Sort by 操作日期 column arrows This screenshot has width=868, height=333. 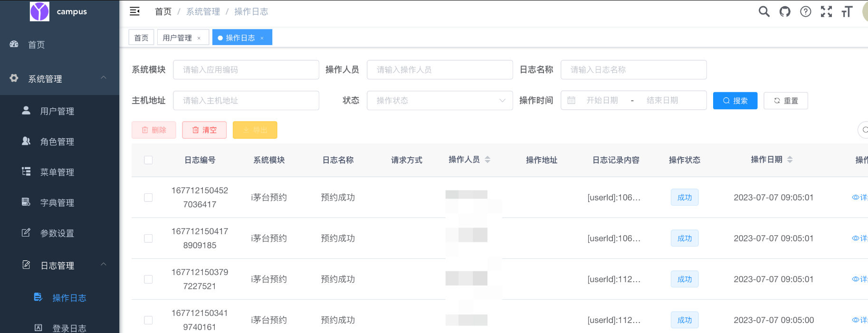pos(790,160)
